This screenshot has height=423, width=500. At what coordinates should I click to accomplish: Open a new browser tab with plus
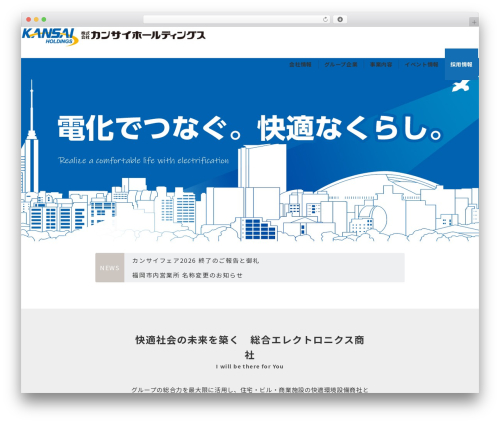pyautogui.click(x=474, y=22)
